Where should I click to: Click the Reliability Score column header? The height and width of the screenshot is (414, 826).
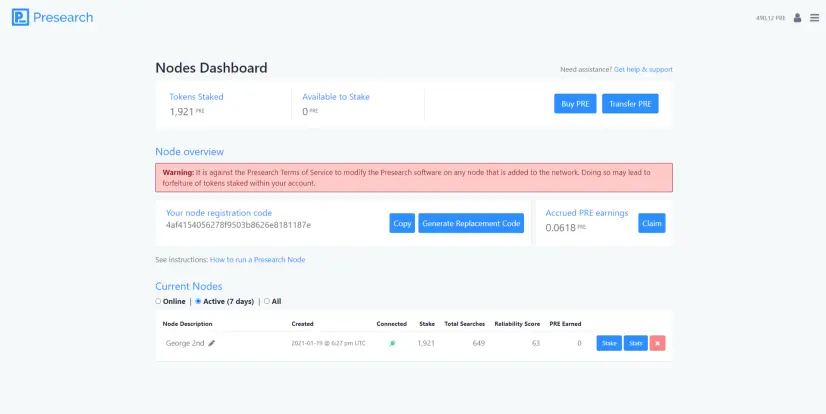pyautogui.click(x=517, y=324)
